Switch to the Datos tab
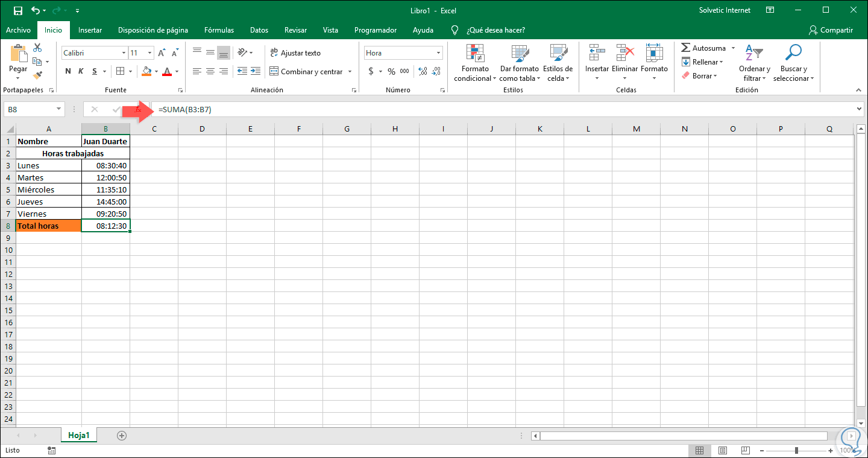This screenshot has width=868, height=458. coord(259,30)
